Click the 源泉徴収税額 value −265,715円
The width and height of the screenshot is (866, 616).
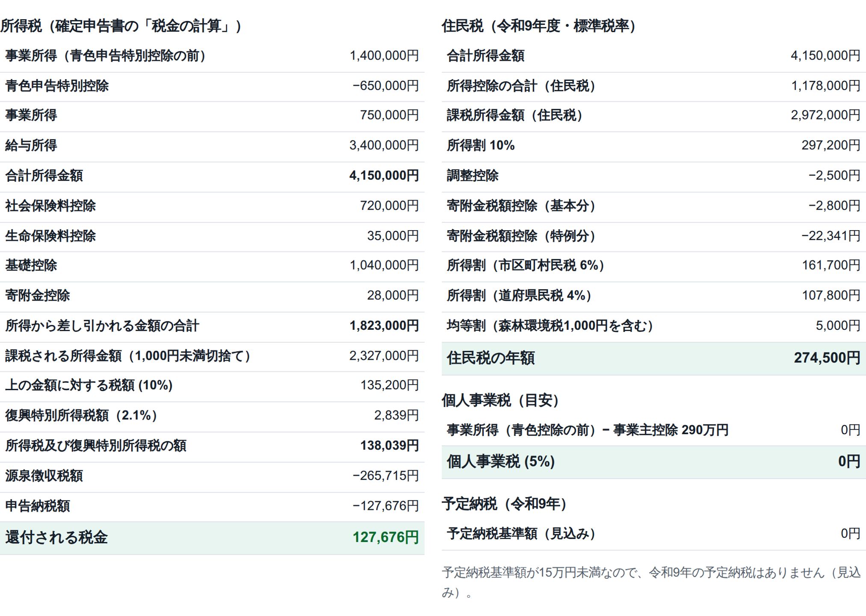[x=385, y=476]
